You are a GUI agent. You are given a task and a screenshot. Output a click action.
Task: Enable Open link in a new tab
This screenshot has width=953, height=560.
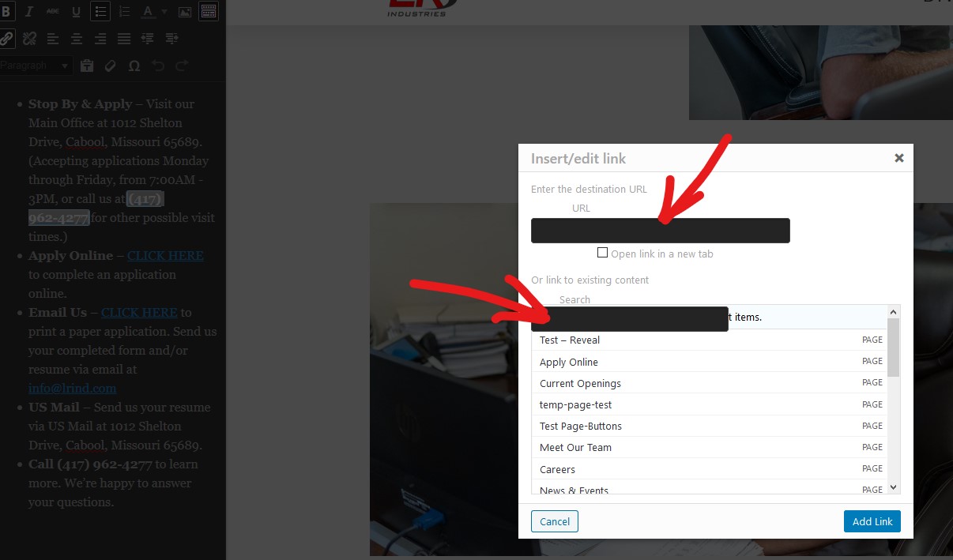coord(603,254)
